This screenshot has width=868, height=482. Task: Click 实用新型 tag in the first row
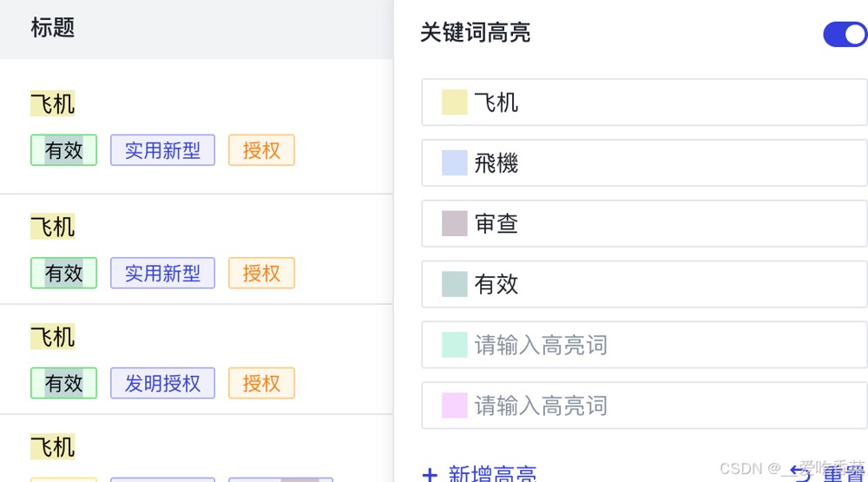coord(163,150)
